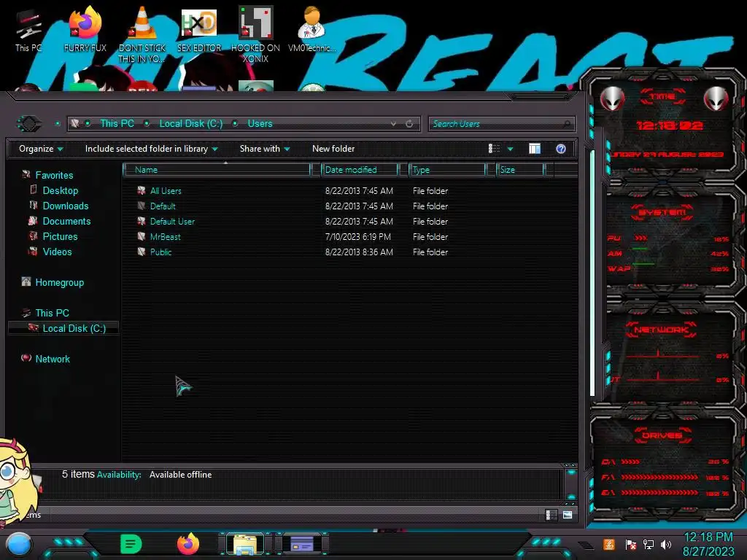Click the volume speaker tray icon
The height and width of the screenshot is (560, 747).
coord(666,545)
